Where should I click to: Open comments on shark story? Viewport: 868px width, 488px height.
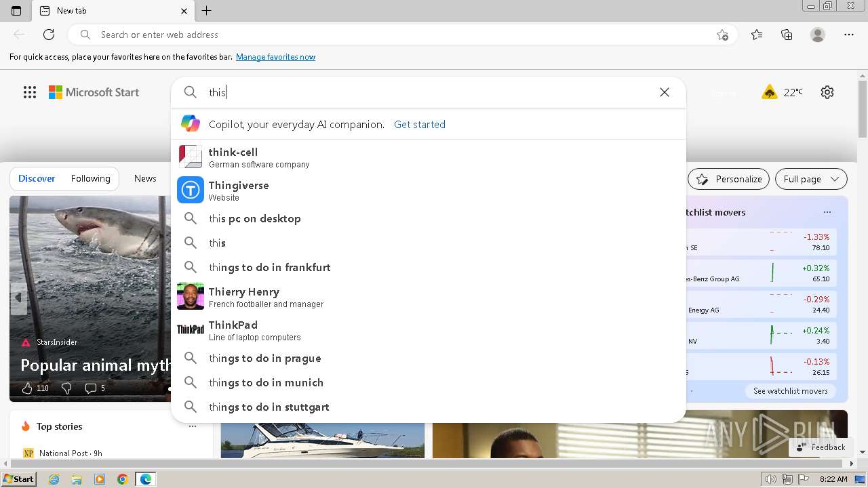point(95,388)
